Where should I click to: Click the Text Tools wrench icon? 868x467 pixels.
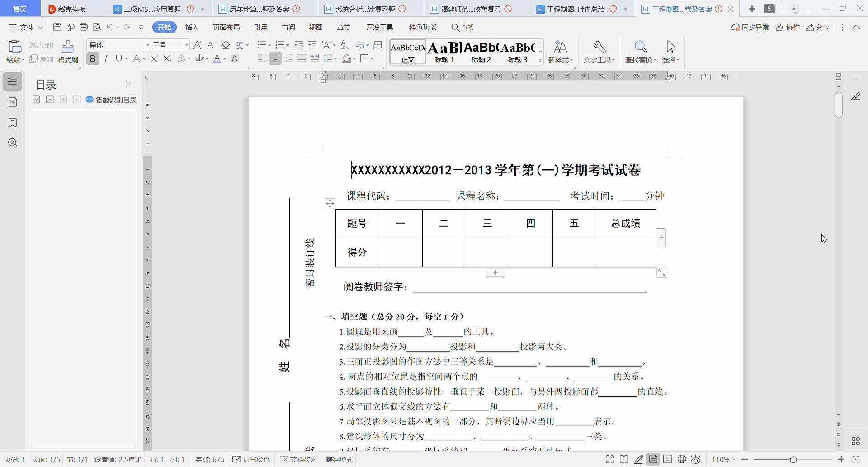599,47
